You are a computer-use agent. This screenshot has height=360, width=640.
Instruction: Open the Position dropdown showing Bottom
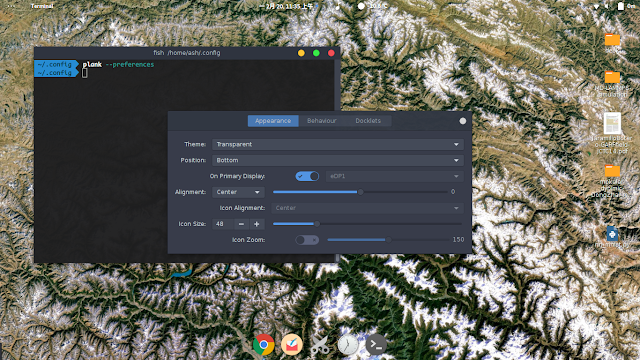point(338,160)
